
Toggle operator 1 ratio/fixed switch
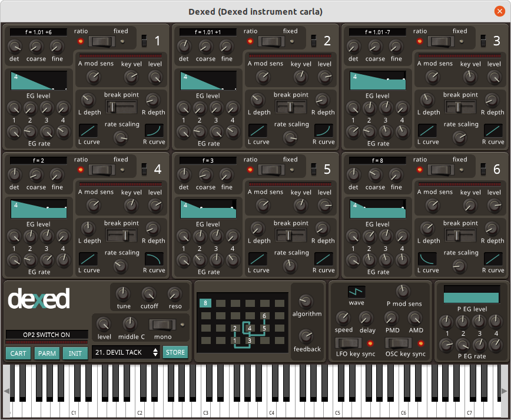coord(102,41)
